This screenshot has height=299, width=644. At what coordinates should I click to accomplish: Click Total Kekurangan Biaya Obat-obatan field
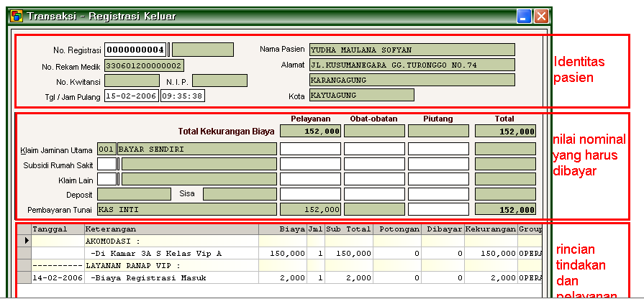pos(375,132)
